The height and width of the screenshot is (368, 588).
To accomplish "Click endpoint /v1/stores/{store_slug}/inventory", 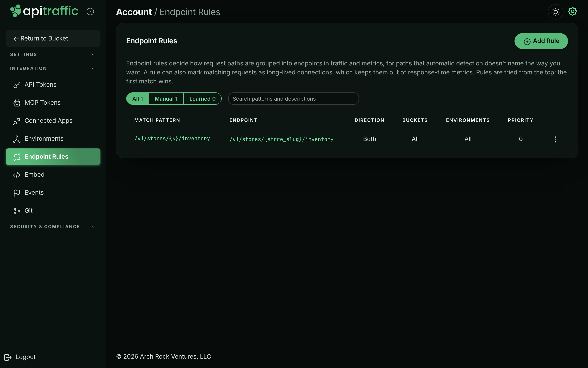I will click(281, 139).
